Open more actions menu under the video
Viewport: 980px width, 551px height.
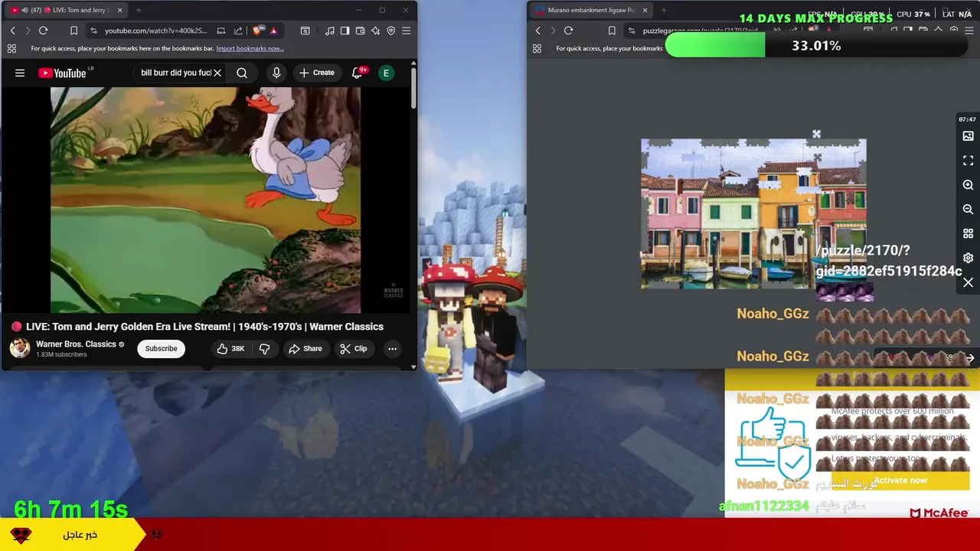pyautogui.click(x=392, y=349)
